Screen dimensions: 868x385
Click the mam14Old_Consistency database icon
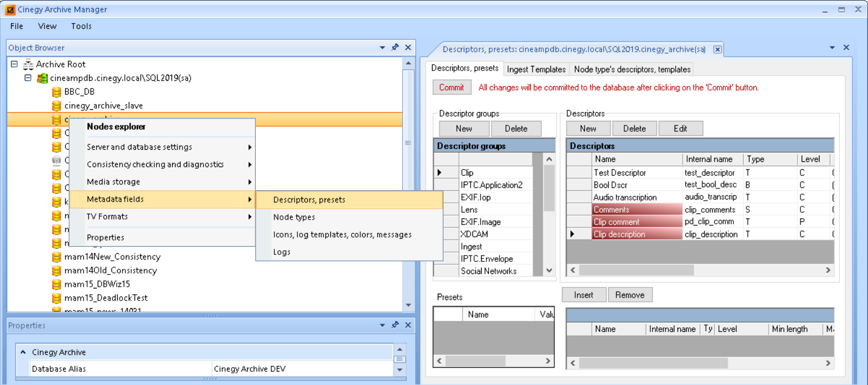(x=56, y=271)
